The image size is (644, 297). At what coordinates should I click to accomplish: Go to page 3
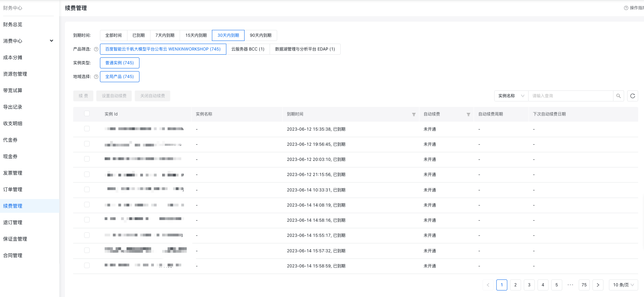[x=529, y=285]
